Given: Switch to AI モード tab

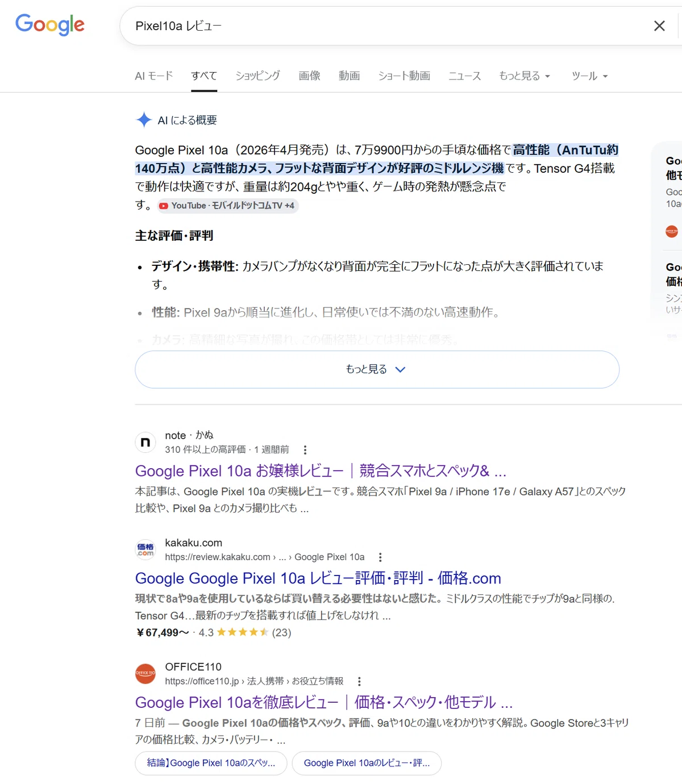Looking at the screenshot, I should click(153, 76).
